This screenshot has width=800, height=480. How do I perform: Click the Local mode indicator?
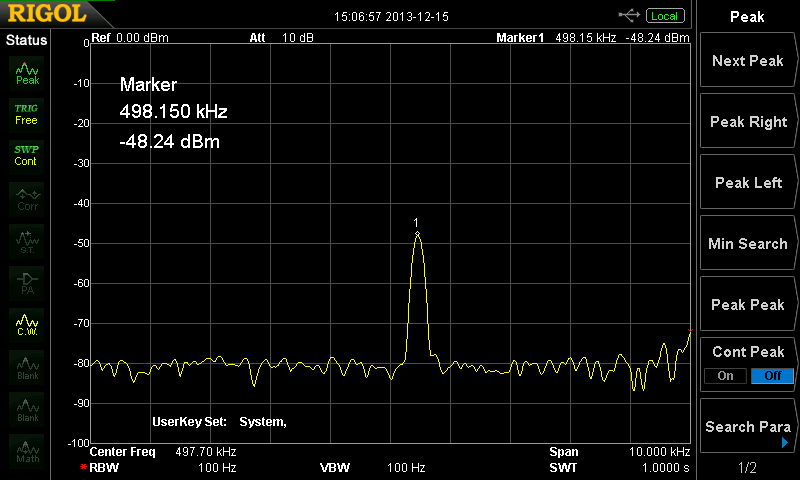pyautogui.click(x=663, y=16)
